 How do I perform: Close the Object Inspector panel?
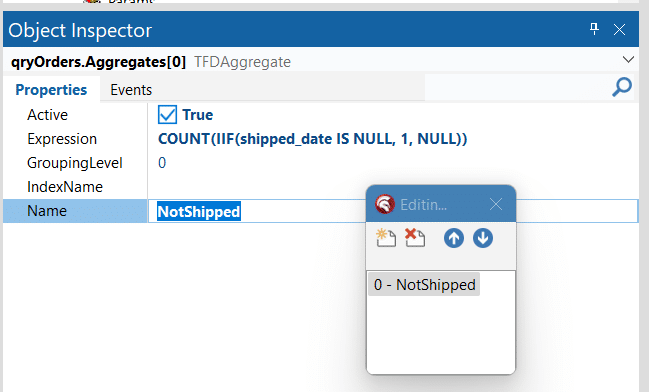tap(619, 29)
